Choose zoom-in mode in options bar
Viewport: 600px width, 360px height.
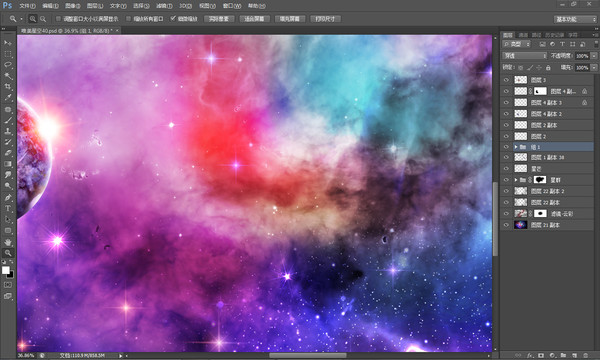click(33, 19)
